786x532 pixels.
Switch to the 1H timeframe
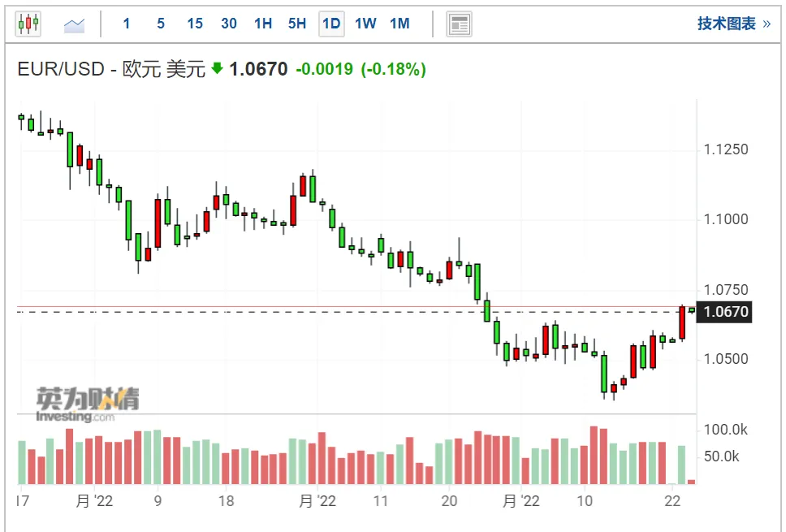pyautogui.click(x=262, y=24)
